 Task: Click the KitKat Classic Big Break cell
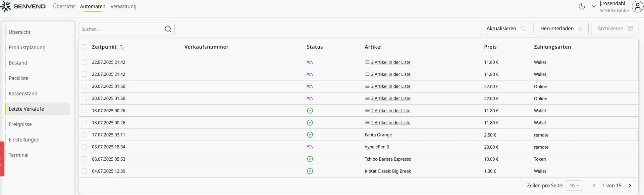pyautogui.click(x=388, y=171)
